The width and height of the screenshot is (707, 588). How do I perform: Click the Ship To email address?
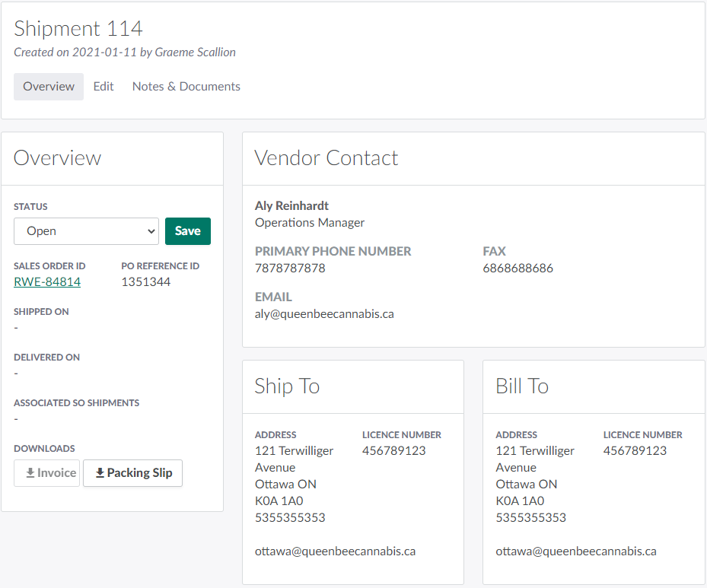click(335, 551)
